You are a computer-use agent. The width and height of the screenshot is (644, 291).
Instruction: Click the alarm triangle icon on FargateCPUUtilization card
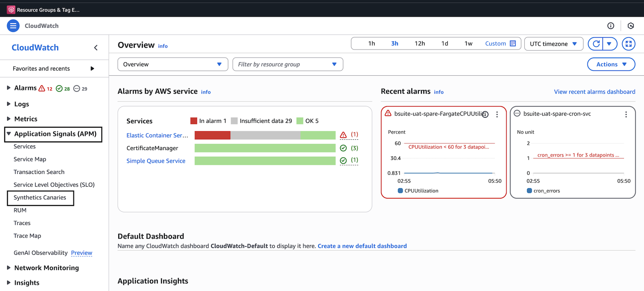pyautogui.click(x=388, y=113)
